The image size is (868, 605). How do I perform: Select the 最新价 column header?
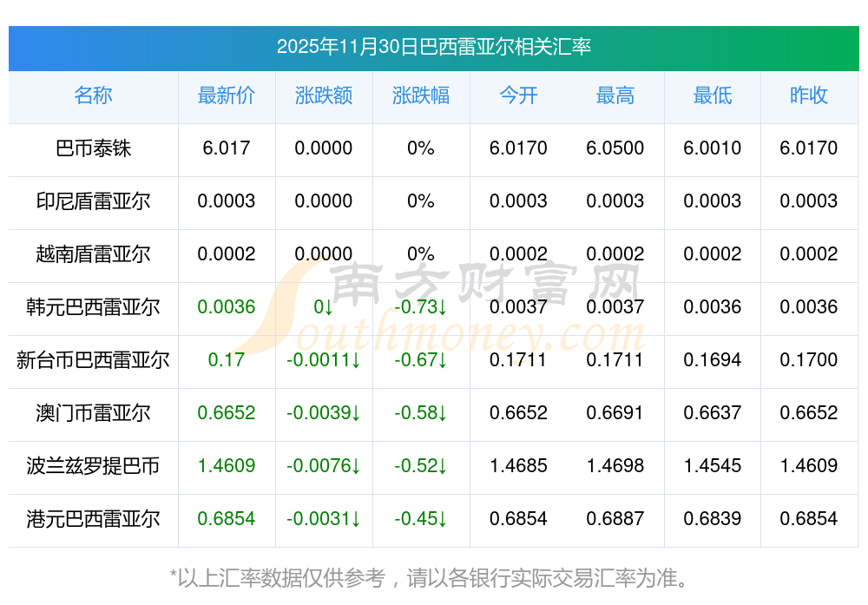pos(227,95)
